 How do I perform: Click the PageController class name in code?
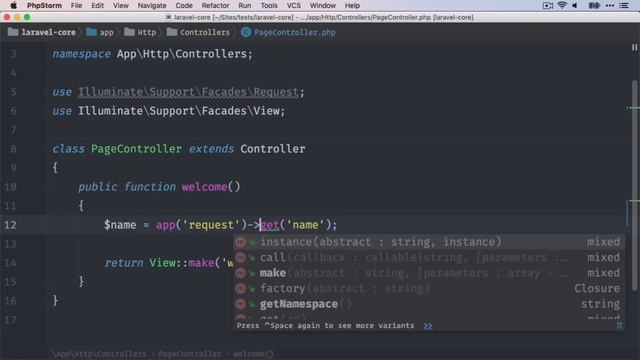(x=136, y=149)
